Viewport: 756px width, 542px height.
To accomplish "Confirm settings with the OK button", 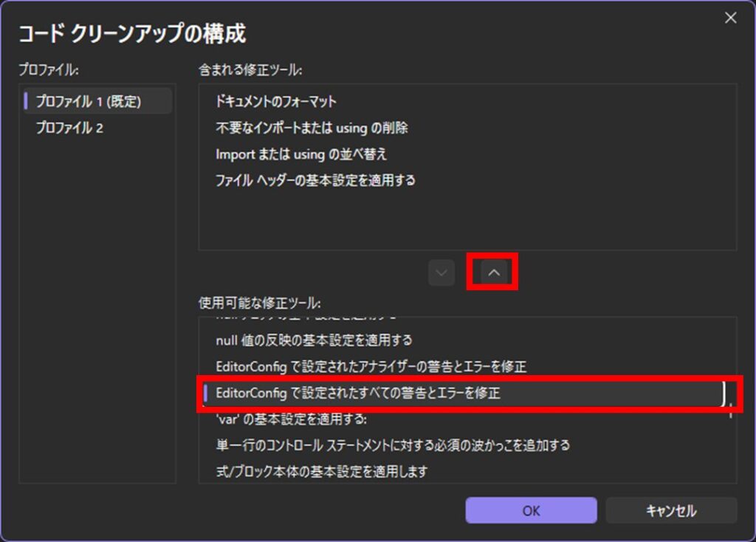I will [x=531, y=510].
